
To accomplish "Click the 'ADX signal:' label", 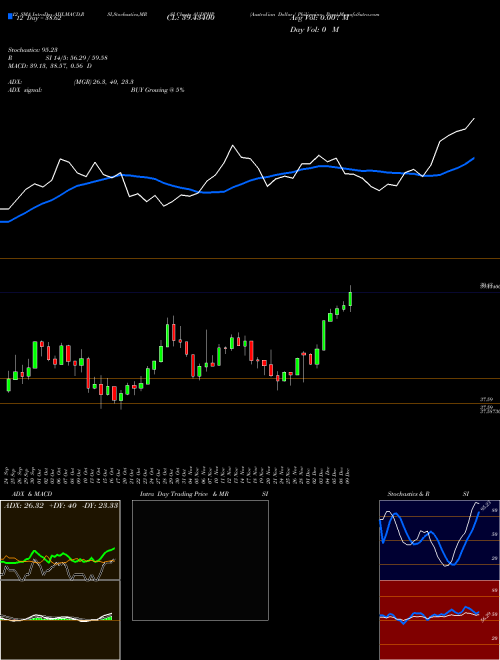I will pos(25,90).
